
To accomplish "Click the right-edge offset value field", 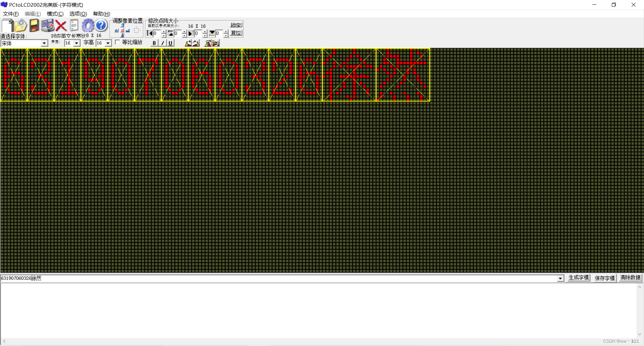I will pos(199,33).
